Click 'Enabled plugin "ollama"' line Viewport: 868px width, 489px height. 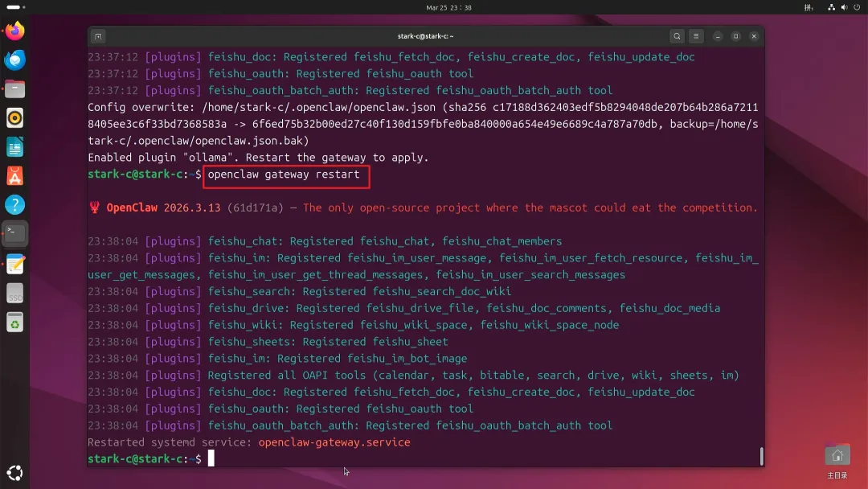258,158
